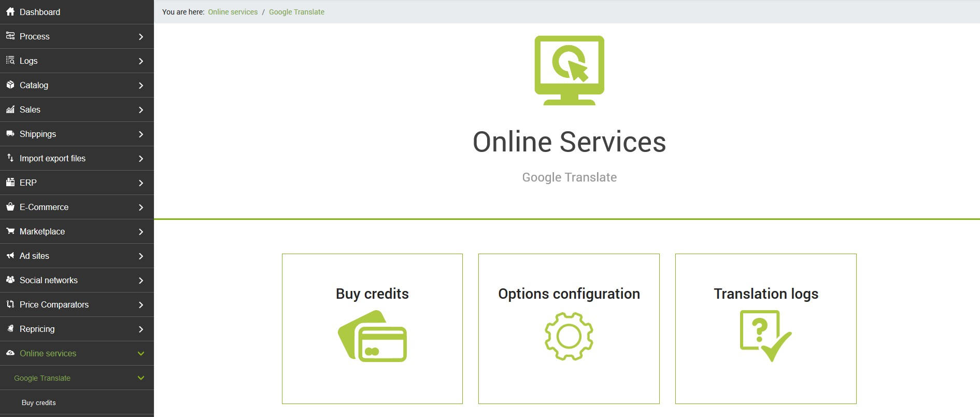980x417 pixels.
Task: Click the Logs magnifier list icon
Action: [x=10, y=60]
